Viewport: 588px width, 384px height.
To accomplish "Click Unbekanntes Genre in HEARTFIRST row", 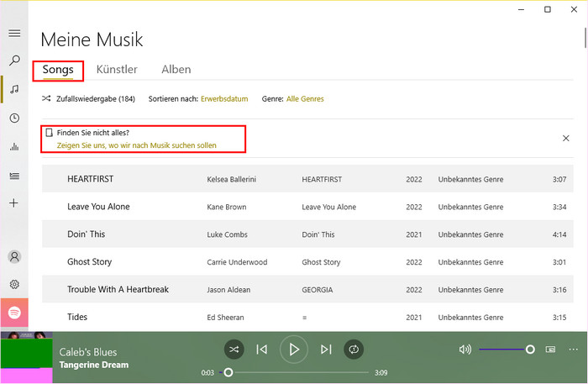I will pos(470,179).
